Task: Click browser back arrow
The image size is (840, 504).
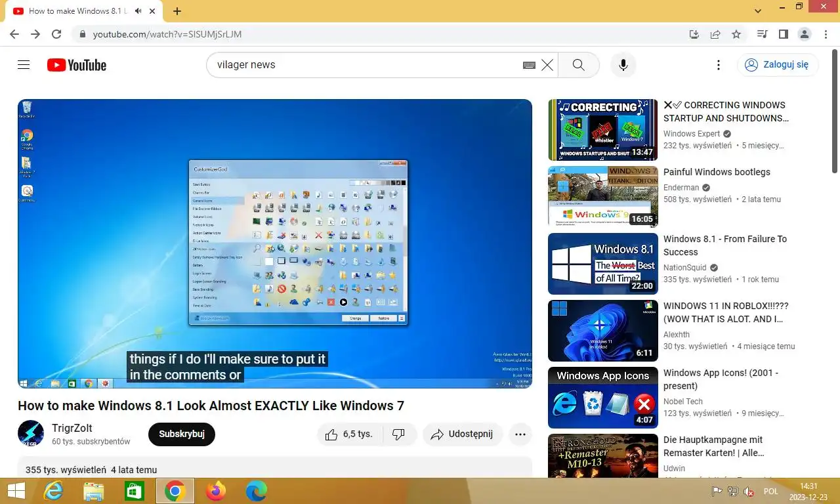Action: [x=14, y=34]
